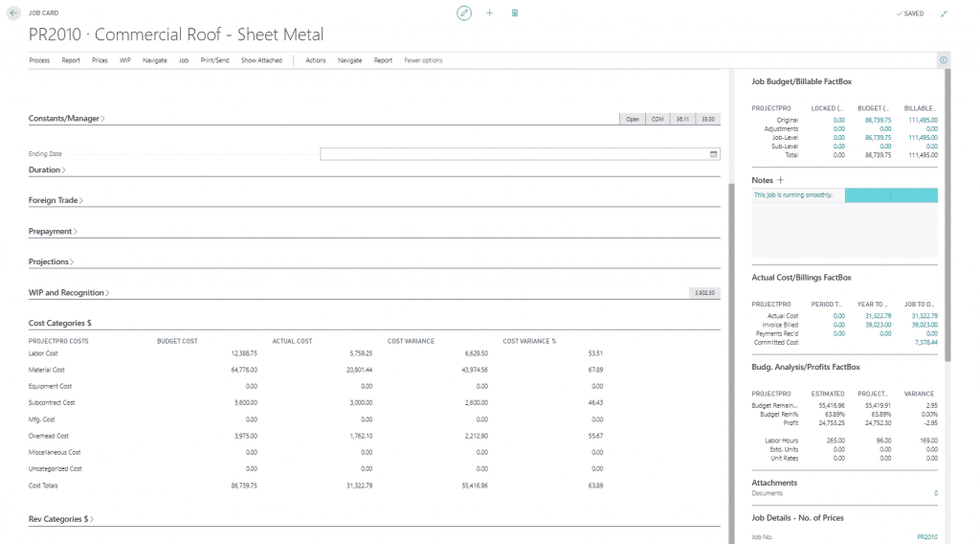Open the Process menu
Viewport: 980px width, 544px height.
pos(39,60)
